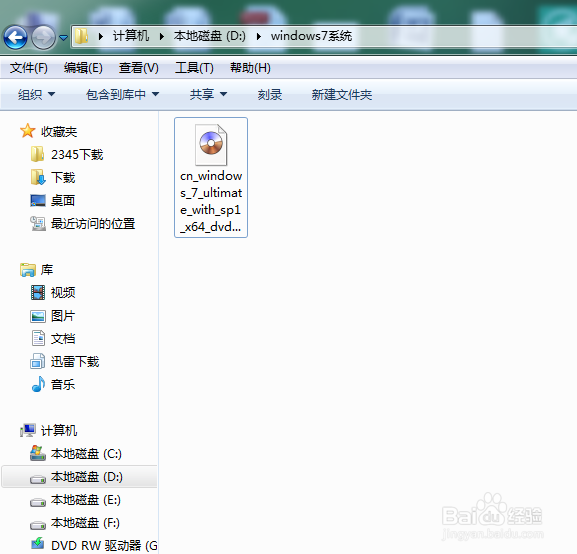
Task: Expand arrow after 本地磁盘 (D:) breadcrumb
Action: (x=259, y=36)
